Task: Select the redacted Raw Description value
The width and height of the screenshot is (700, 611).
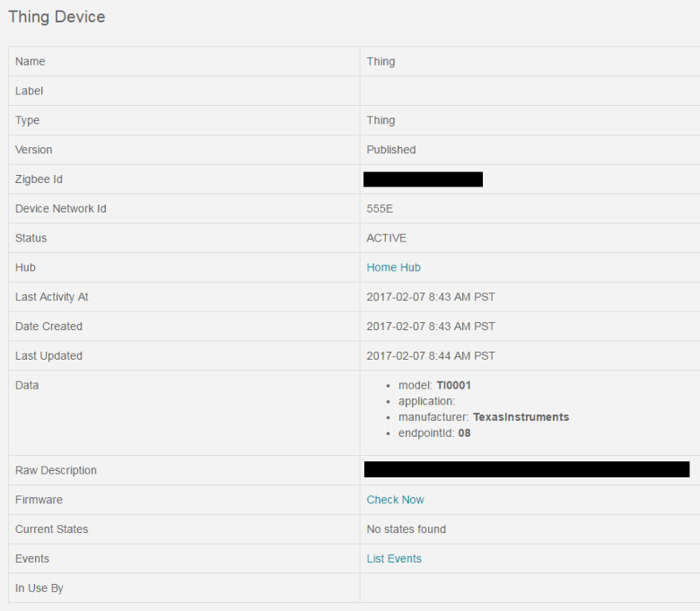Action: click(527, 470)
